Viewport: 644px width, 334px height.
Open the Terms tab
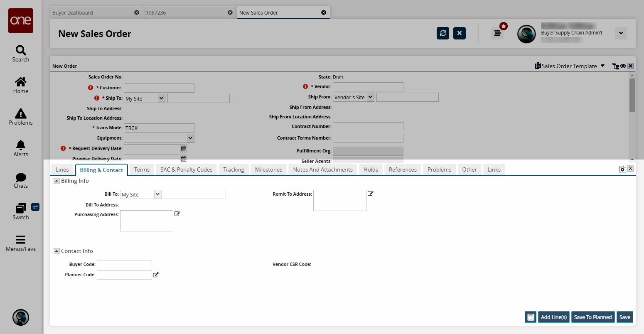tap(142, 169)
